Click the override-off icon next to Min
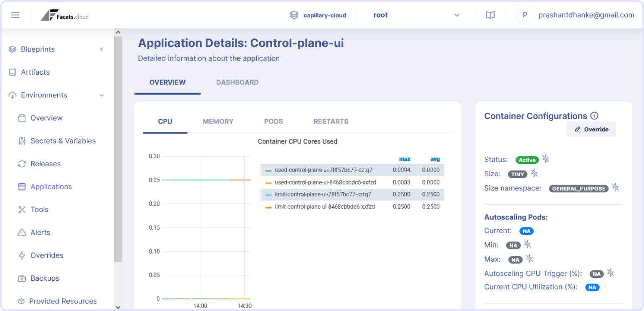The width and height of the screenshot is (644, 311). click(x=527, y=244)
